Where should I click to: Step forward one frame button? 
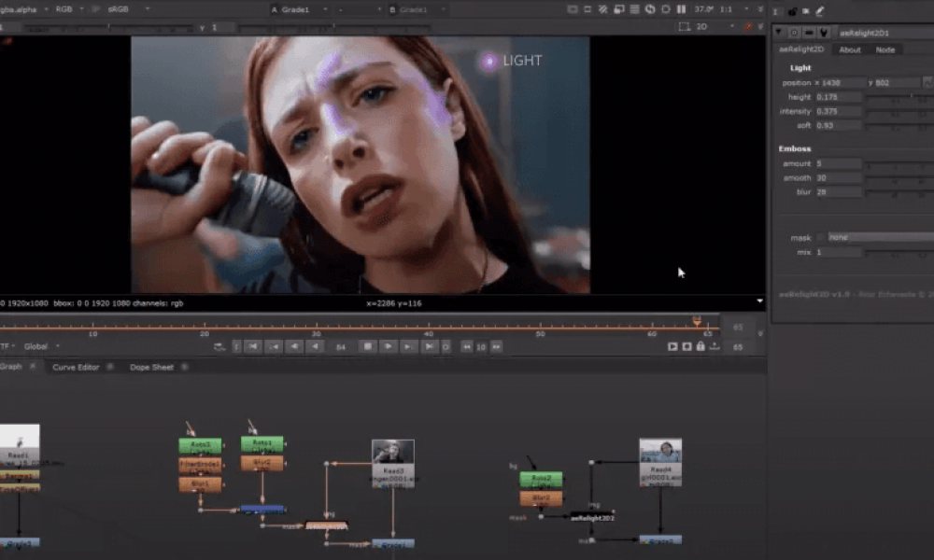click(408, 346)
